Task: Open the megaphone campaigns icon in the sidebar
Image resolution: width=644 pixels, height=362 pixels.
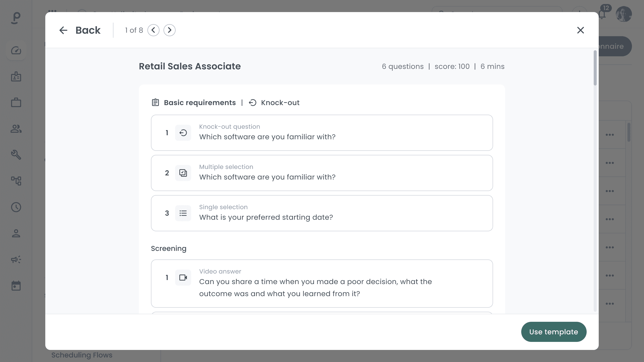Action: tap(16, 259)
